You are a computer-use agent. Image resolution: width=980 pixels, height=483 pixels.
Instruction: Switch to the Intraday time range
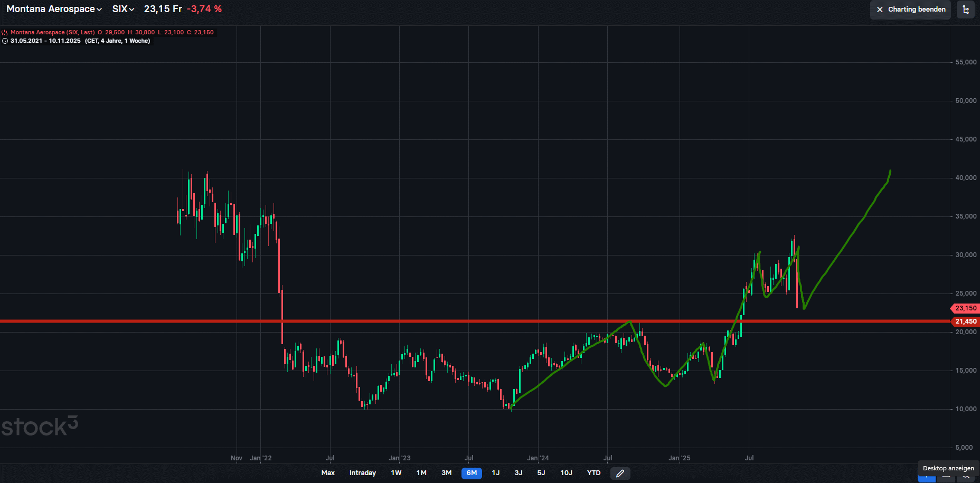(363, 473)
